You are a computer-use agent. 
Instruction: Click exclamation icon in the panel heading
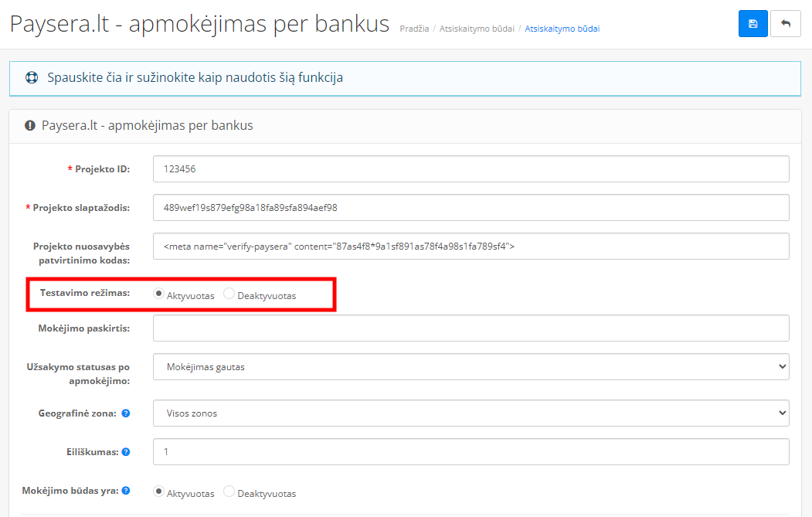point(30,125)
